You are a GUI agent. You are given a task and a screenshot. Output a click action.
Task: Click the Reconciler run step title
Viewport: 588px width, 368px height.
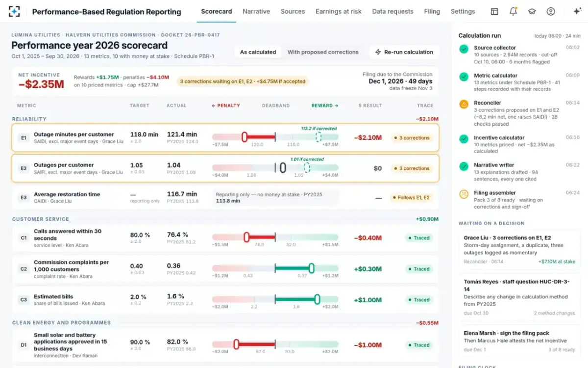(x=488, y=103)
